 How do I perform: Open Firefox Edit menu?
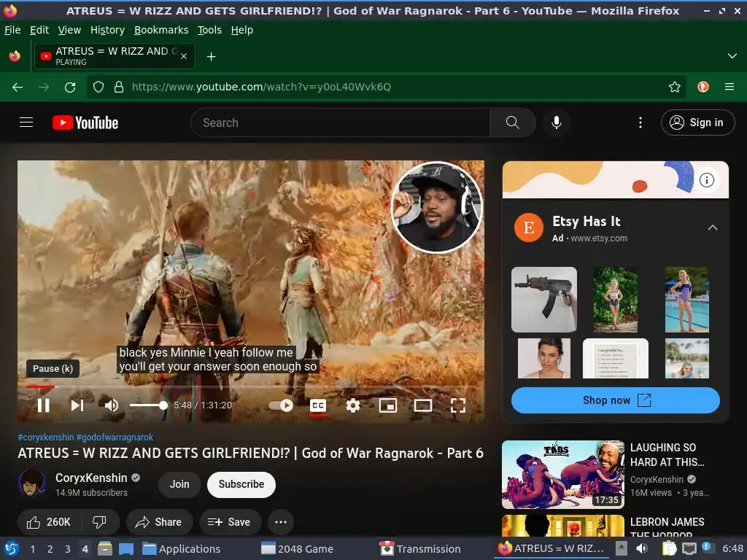coord(39,30)
